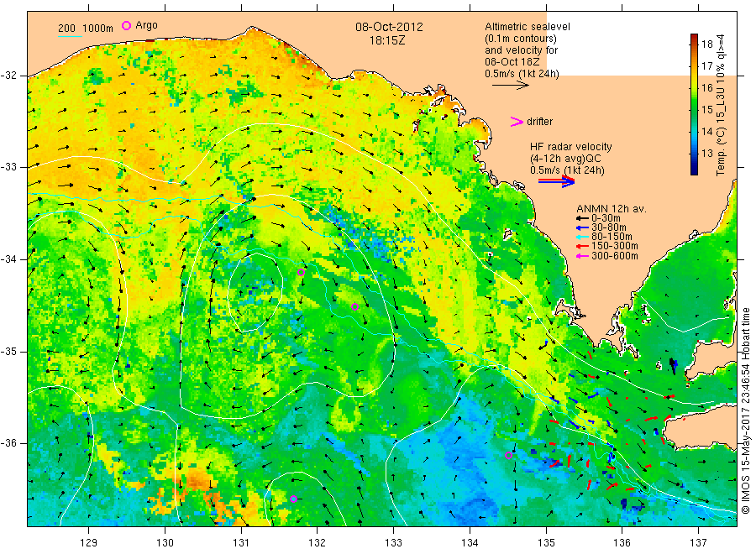Screen dimensions: 756x554
Task: Select the blue 30-80m arrow marker
Action: 582,227
